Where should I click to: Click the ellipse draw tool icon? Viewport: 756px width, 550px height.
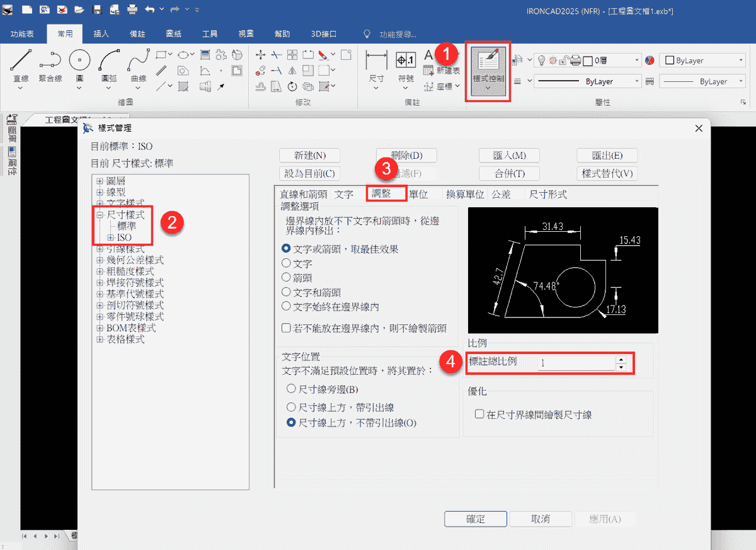pos(183,55)
